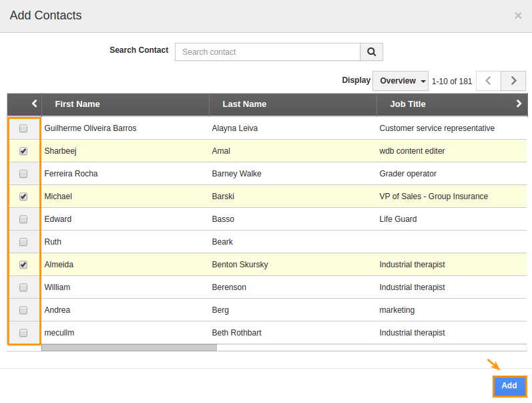Viewport: 532px width, 403px height.
Task: Uncheck the Michael Barski checkbox
Action: (x=23, y=196)
